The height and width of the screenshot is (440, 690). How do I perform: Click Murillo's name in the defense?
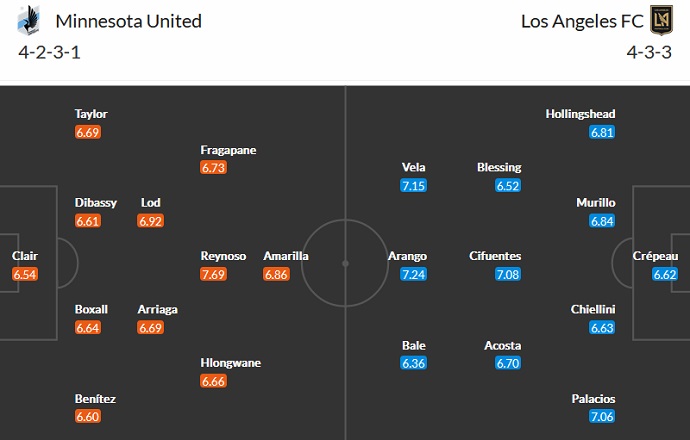click(596, 203)
